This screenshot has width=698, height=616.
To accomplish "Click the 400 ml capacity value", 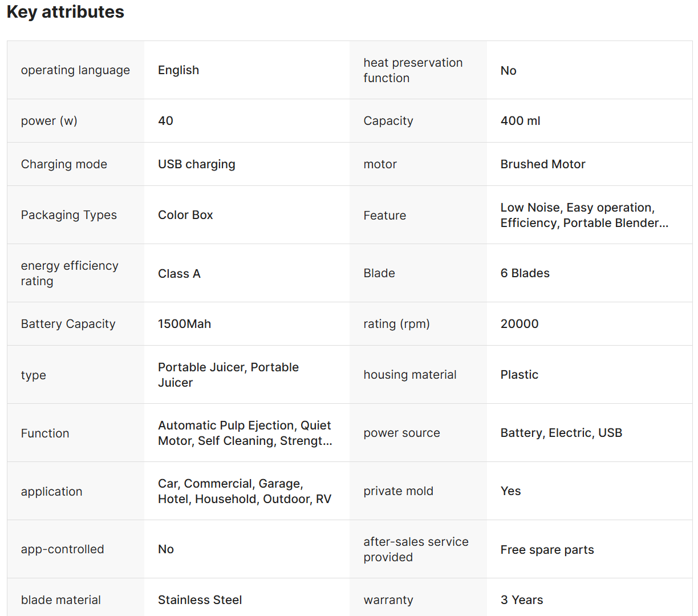I will (520, 121).
